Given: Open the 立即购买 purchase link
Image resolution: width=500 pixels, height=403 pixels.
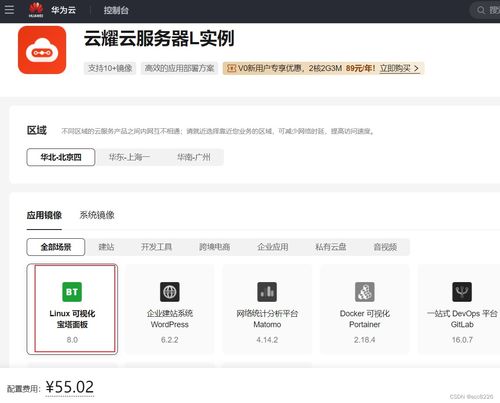Looking at the screenshot, I should tap(399, 69).
